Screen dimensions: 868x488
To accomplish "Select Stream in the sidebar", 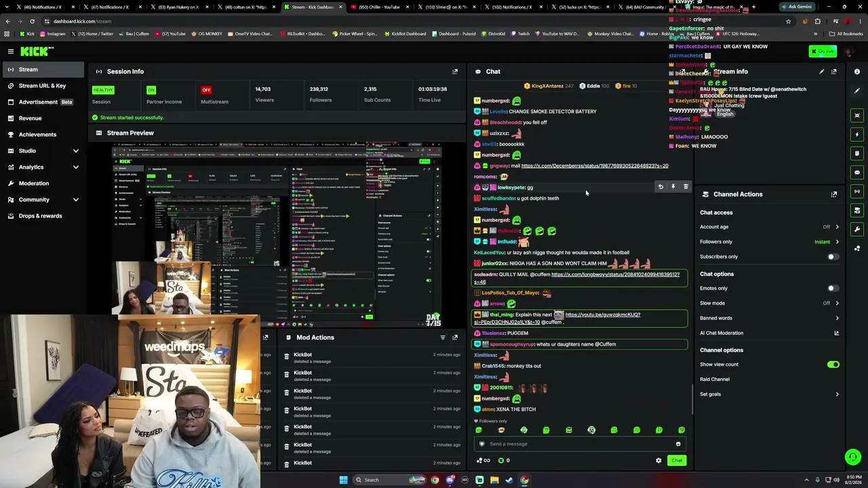I will [42, 69].
